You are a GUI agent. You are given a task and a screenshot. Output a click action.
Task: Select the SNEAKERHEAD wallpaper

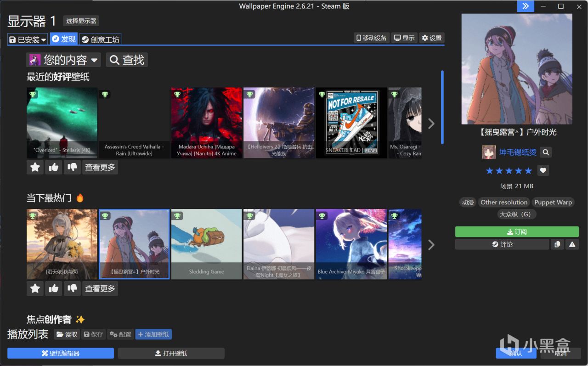point(351,123)
